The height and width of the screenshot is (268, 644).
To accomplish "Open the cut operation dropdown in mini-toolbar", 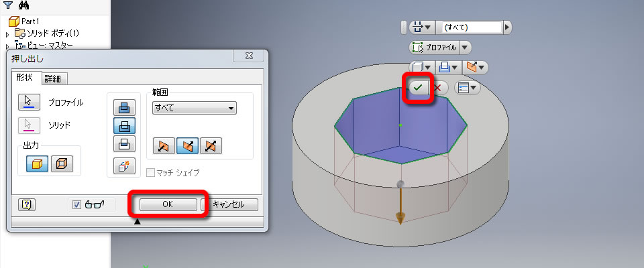I will pyautogui.click(x=449, y=67).
